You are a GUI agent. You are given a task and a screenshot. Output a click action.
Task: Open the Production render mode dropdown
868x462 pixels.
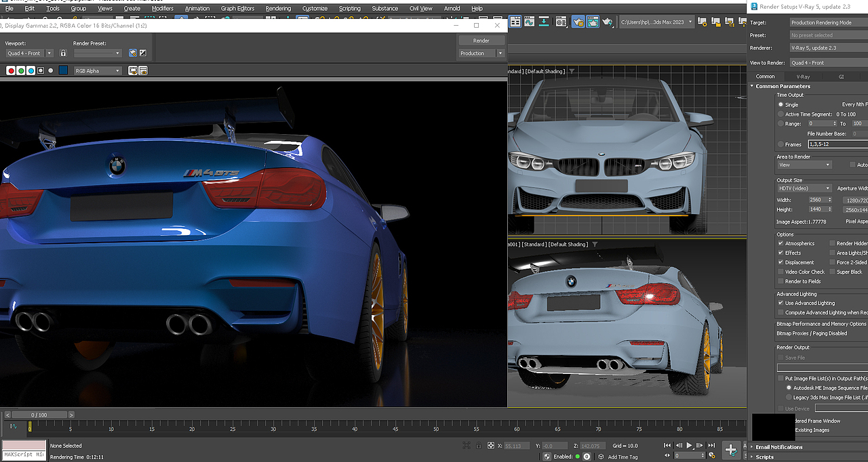(x=481, y=53)
